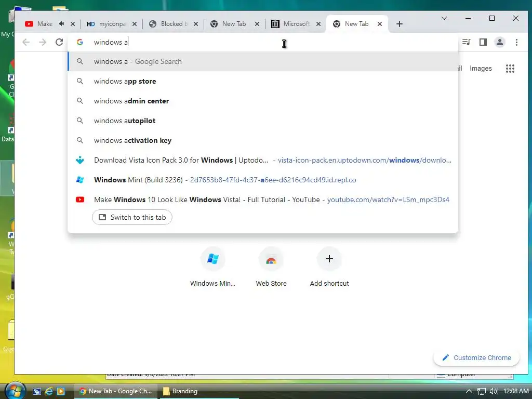Click the 12:08 AM taskbar clock
532x399 pixels.
pos(516,391)
